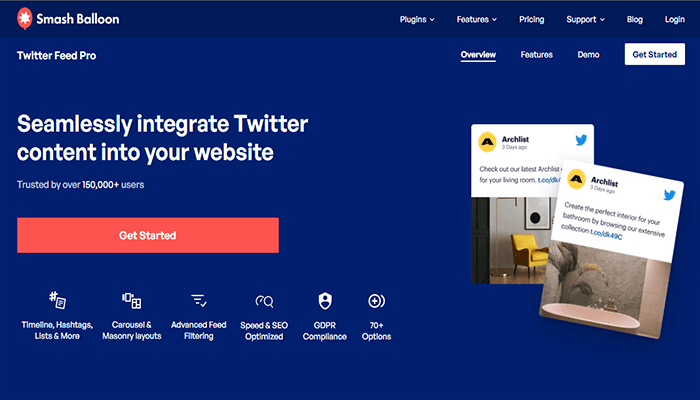Click the GDPR Compliance shield icon

click(325, 301)
